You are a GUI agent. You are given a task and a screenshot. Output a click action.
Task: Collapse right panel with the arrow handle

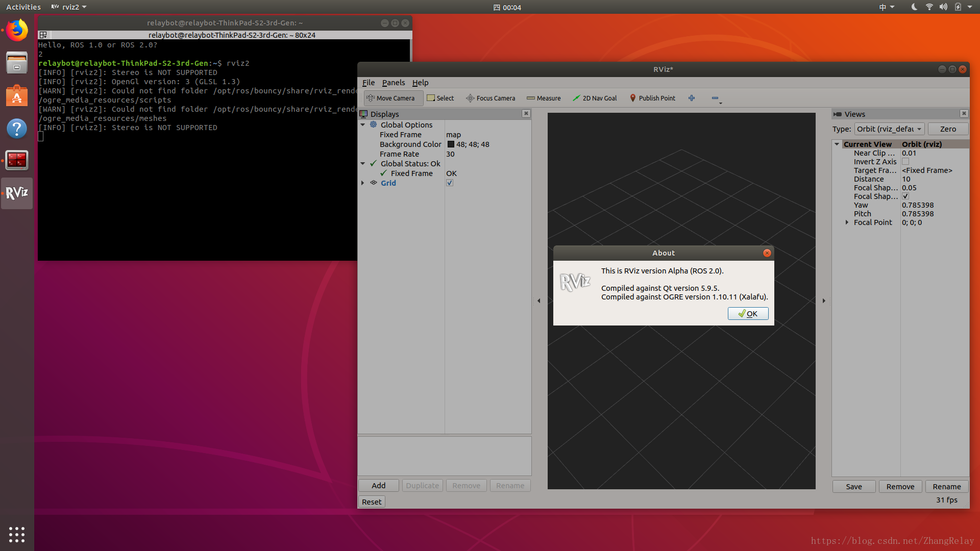point(824,300)
